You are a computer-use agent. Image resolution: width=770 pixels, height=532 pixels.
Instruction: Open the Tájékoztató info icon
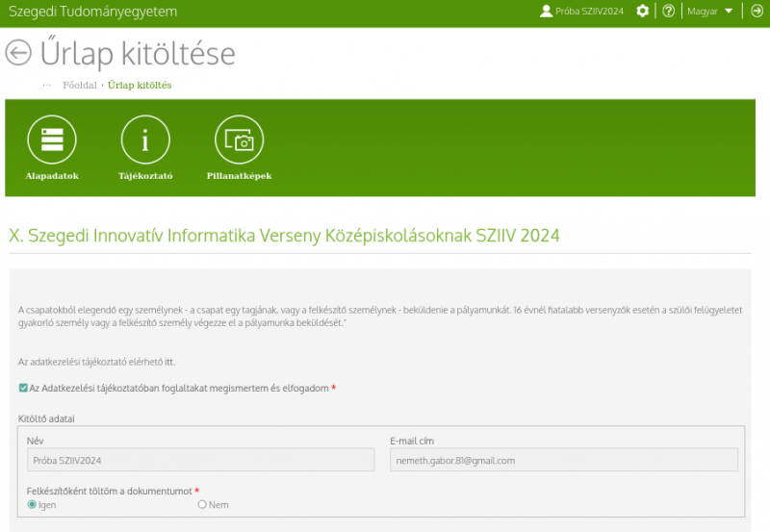click(144, 140)
